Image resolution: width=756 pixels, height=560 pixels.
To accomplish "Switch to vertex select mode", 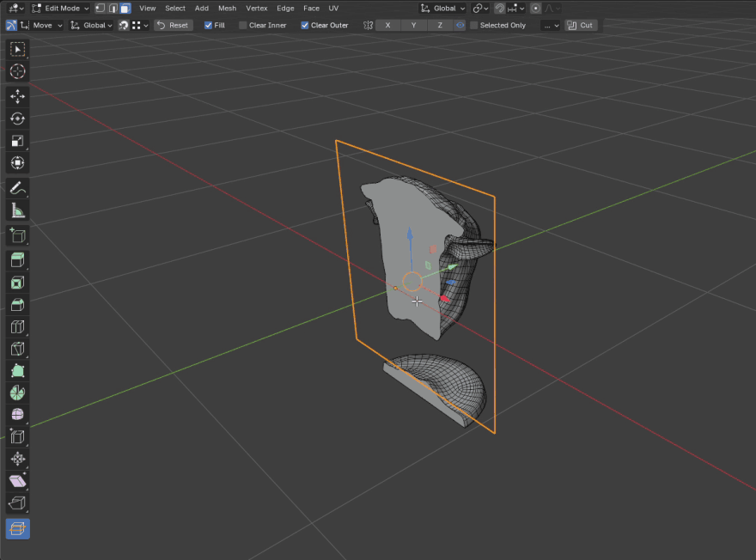I will [100, 9].
